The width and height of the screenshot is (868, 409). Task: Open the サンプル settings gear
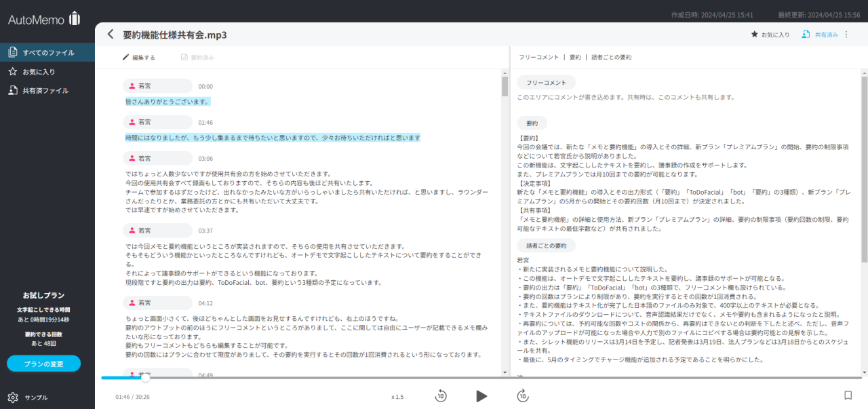click(x=12, y=397)
